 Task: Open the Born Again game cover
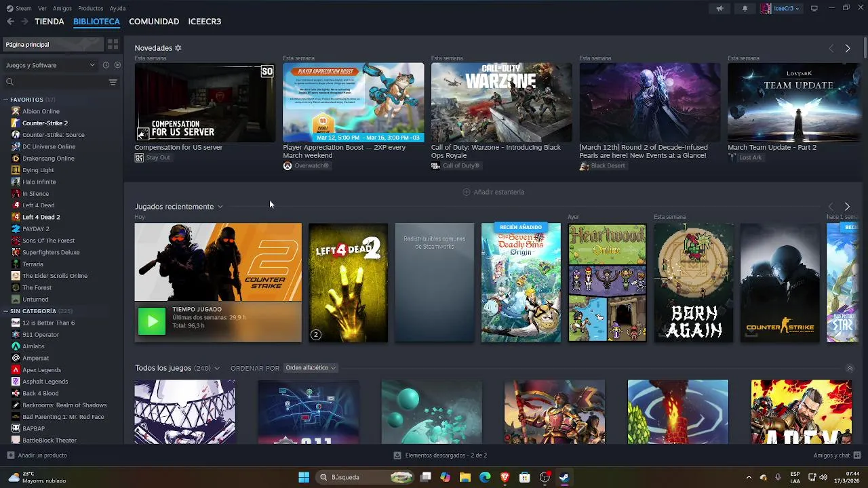coord(693,283)
